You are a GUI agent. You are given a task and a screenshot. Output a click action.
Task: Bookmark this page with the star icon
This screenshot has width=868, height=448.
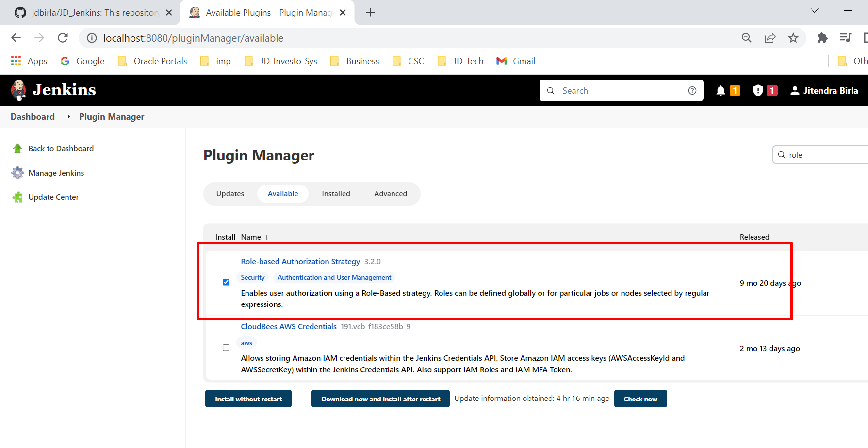793,38
